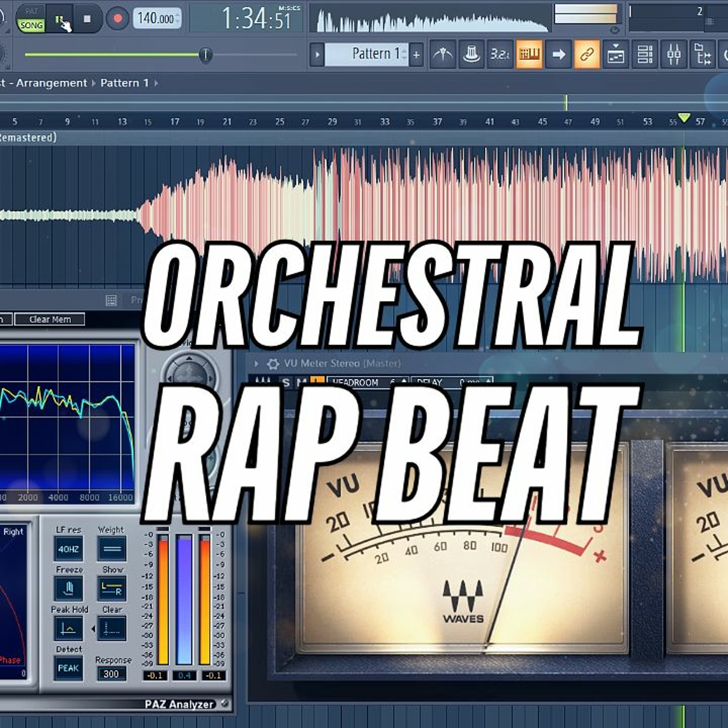This screenshot has width=728, height=728.
Task: Click the Weight button in PAZ Analyzer
Action: click(112, 549)
